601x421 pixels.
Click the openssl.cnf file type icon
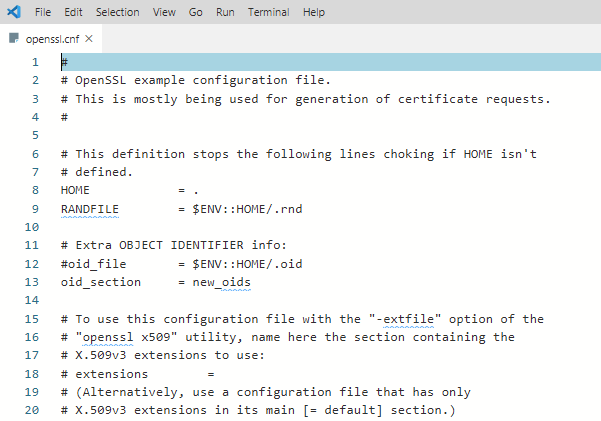click(14, 38)
